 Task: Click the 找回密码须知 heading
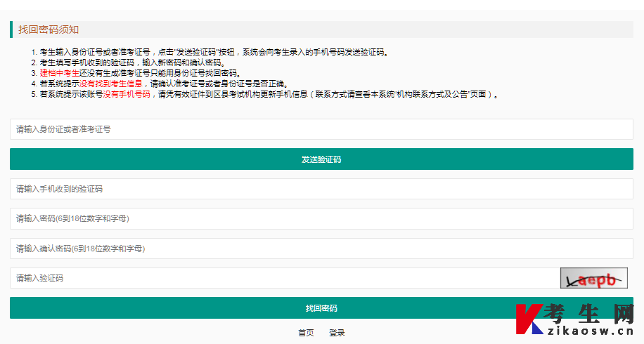[x=49, y=29]
